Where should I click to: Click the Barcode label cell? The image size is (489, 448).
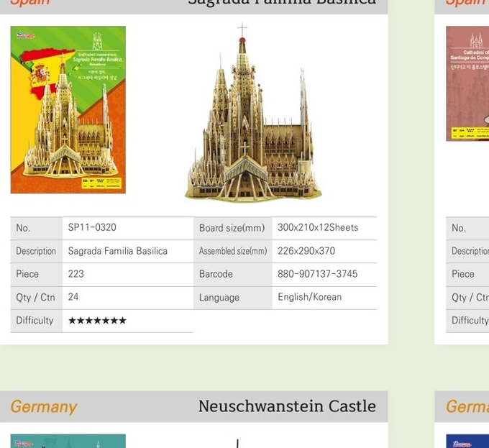(x=233, y=275)
